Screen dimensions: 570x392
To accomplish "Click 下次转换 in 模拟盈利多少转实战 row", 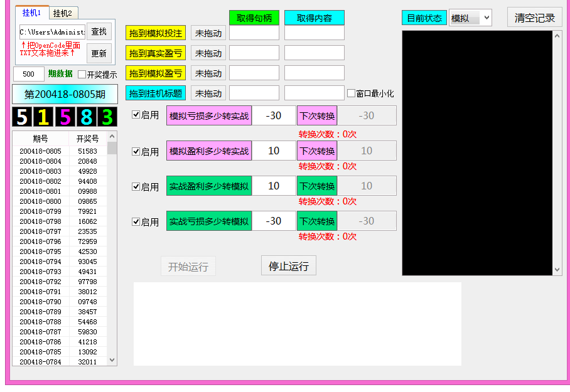I will point(317,151).
